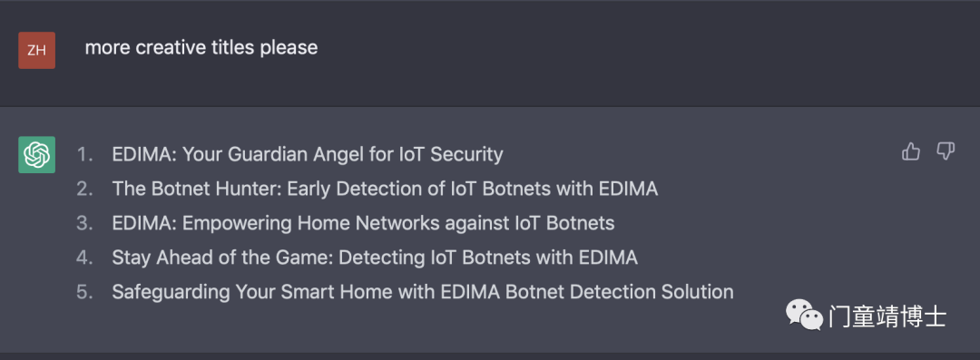
Task: Click list number 5 marker
Action: click(85, 292)
